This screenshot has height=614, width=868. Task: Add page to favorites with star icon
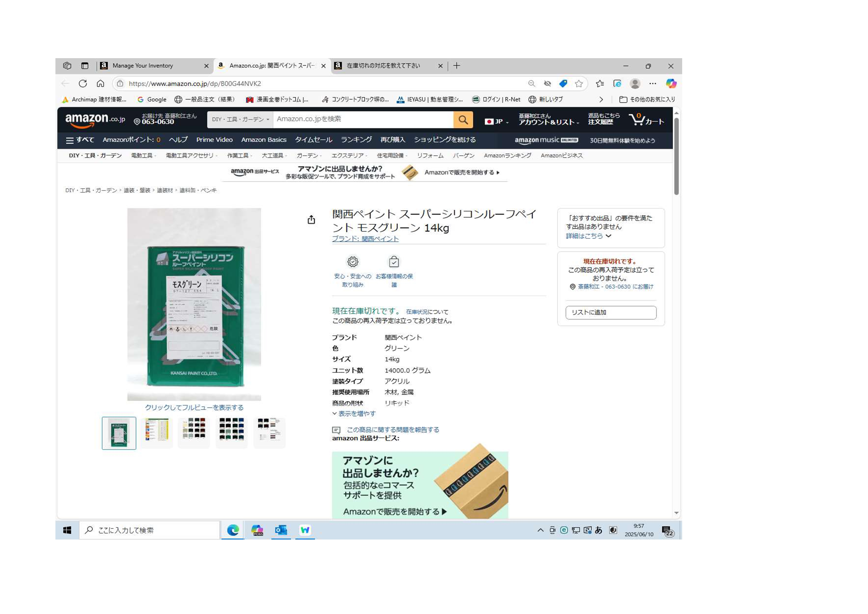(x=579, y=84)
